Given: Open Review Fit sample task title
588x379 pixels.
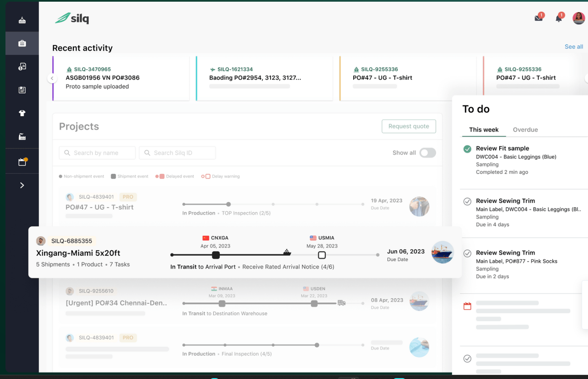Looking at the screenshot, I should point(502,148).
